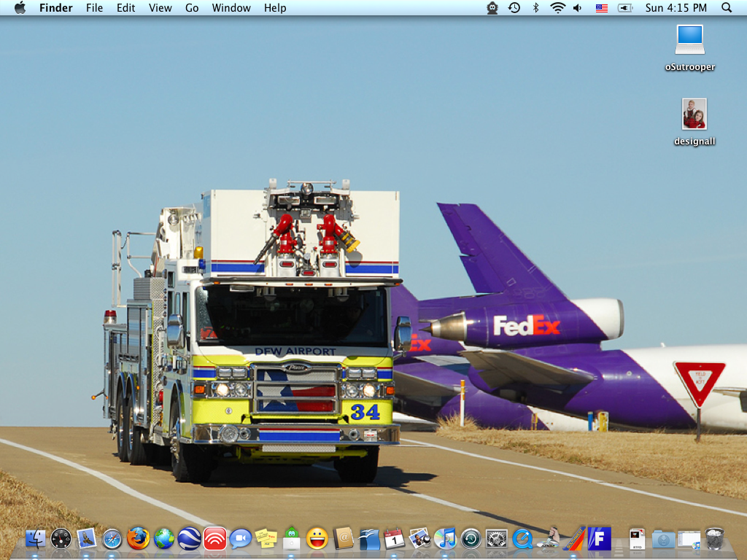Viewport: 747px width, 560px height.
Task: Open the minimized iTunes window in Dock
Action: (689, 540)
